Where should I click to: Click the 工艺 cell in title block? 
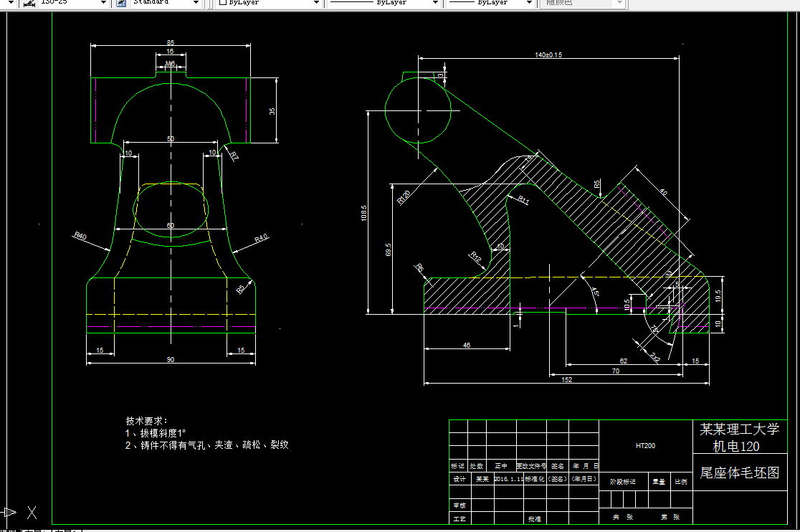459,519
